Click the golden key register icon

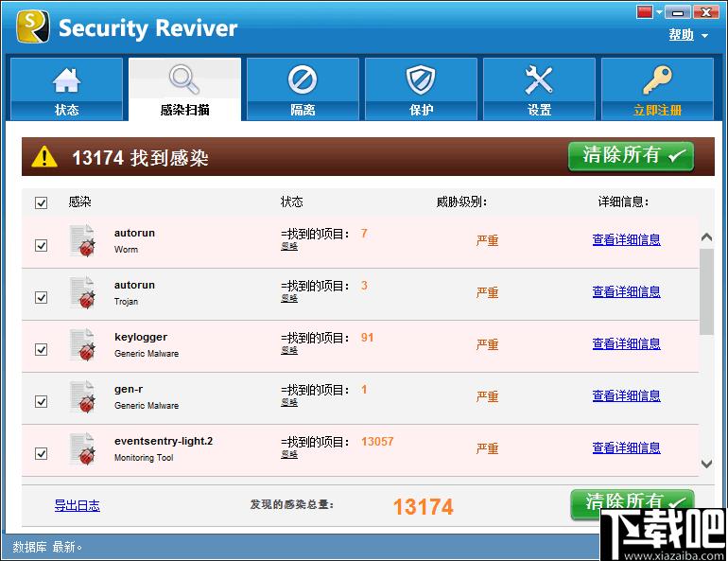(657, 79)
